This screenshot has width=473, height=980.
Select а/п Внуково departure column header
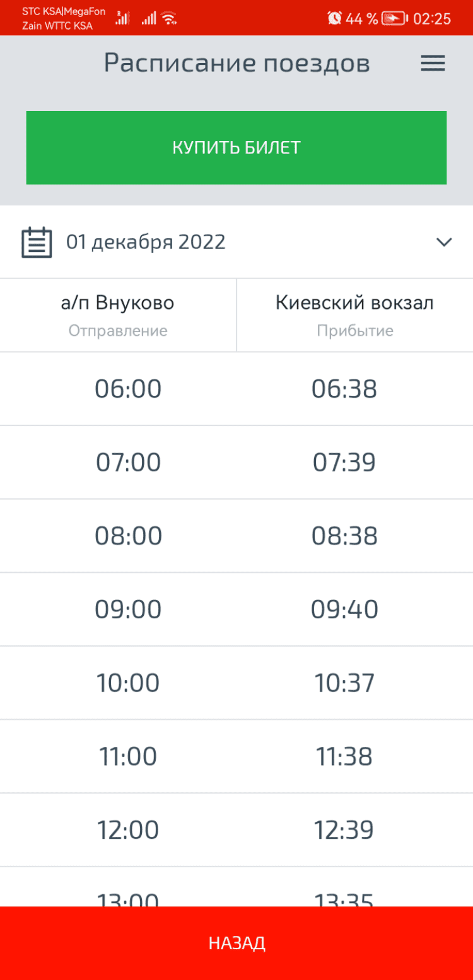click(x=118, y=315)
